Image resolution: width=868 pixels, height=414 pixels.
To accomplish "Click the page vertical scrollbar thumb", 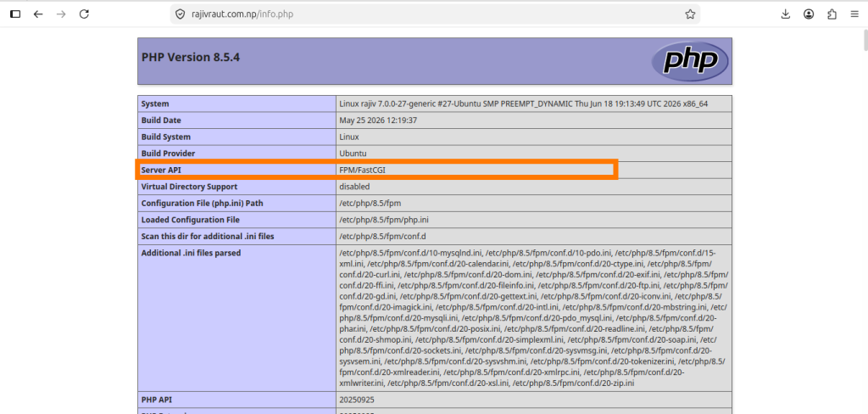I will click(864, 41).
